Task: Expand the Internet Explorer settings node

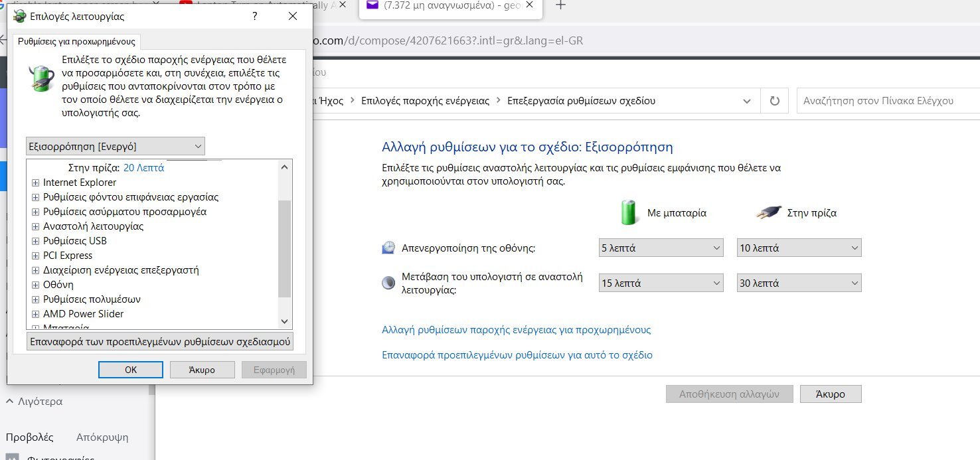Action: pos(36,183)
